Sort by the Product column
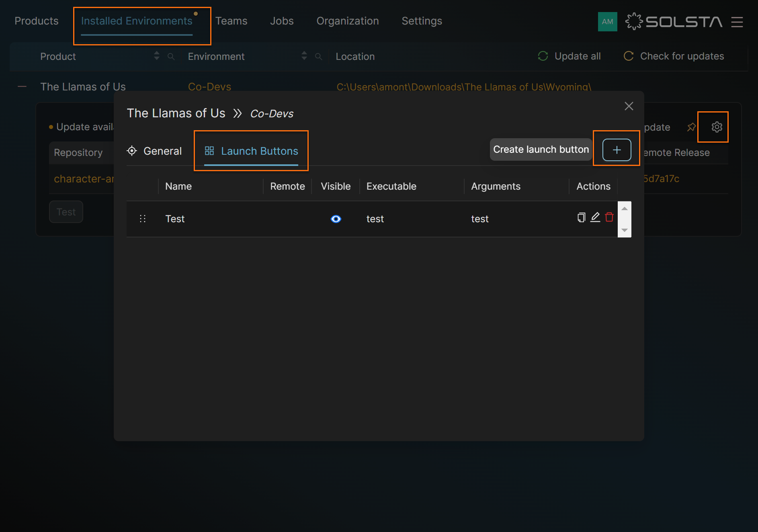The width and height of the screenshot is (758, 532). pyautogui.click(x=157, y=56)
